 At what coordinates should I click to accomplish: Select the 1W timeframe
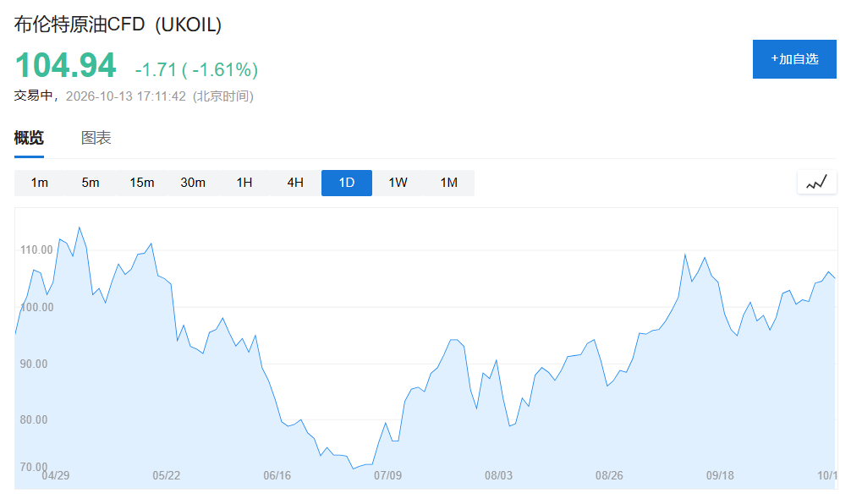pyautogui.click(x=398, y=183)
